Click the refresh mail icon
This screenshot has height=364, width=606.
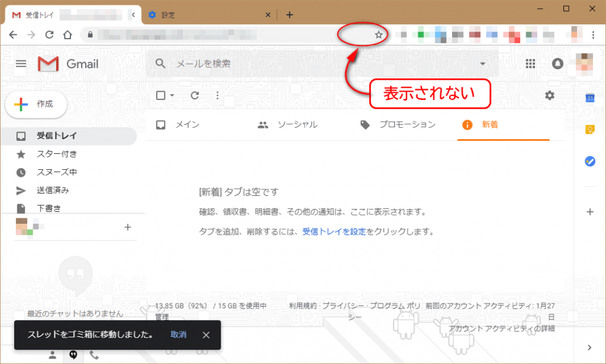[x=195, y=95]
